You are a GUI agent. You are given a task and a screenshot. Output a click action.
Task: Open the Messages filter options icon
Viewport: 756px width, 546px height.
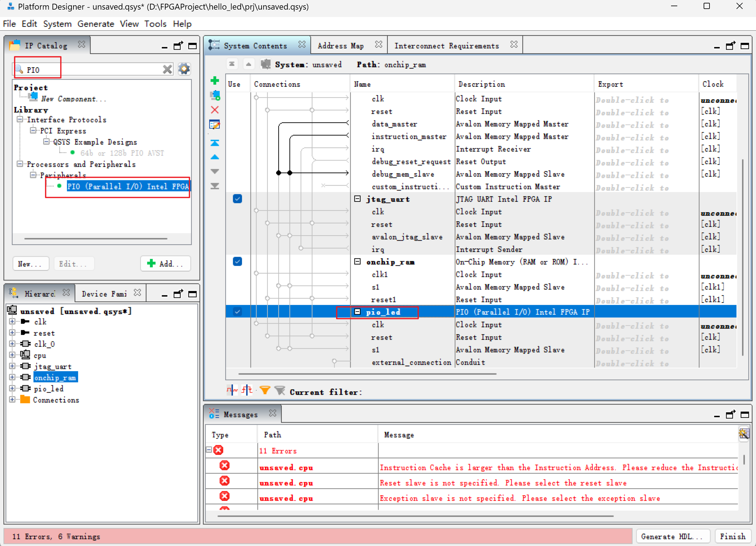pos(744,434)
